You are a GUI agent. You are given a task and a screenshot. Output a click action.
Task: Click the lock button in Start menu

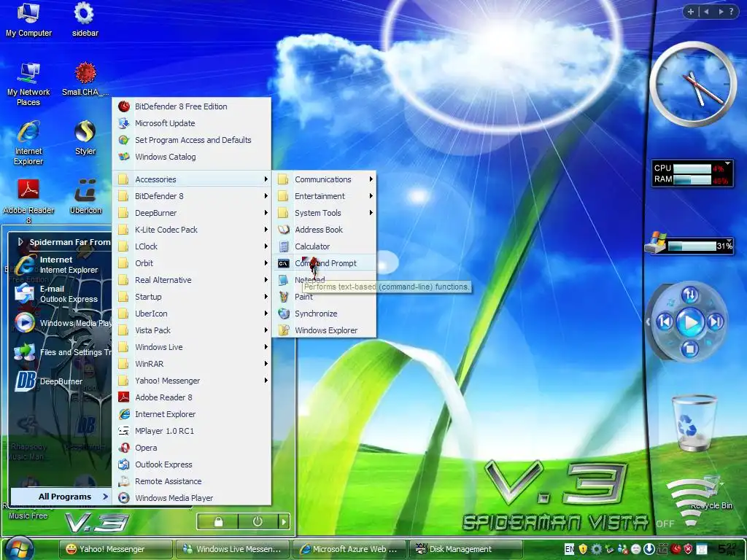[x=218, y=522]
